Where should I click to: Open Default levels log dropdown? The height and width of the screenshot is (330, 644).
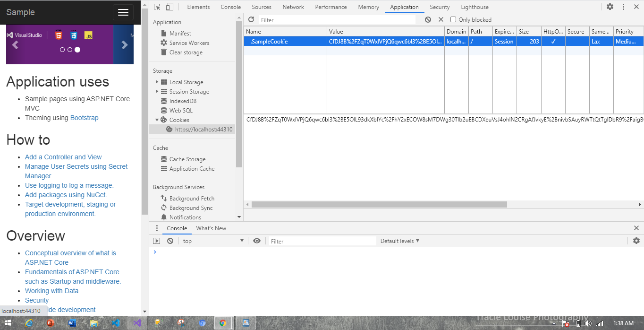pyautogui.click(x=400, y=241)
